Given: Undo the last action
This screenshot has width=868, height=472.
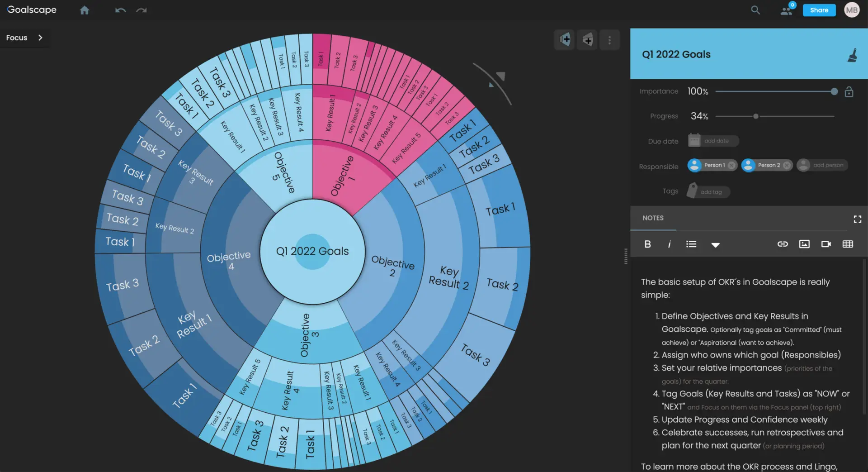Looking at the screenshot, I should (120, 10).
